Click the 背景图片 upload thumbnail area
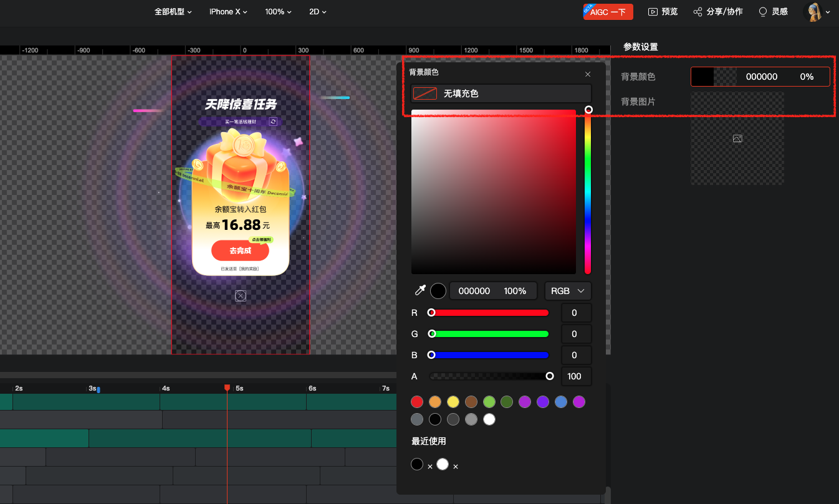Viewport: 839px width, 504px height. 737,138
